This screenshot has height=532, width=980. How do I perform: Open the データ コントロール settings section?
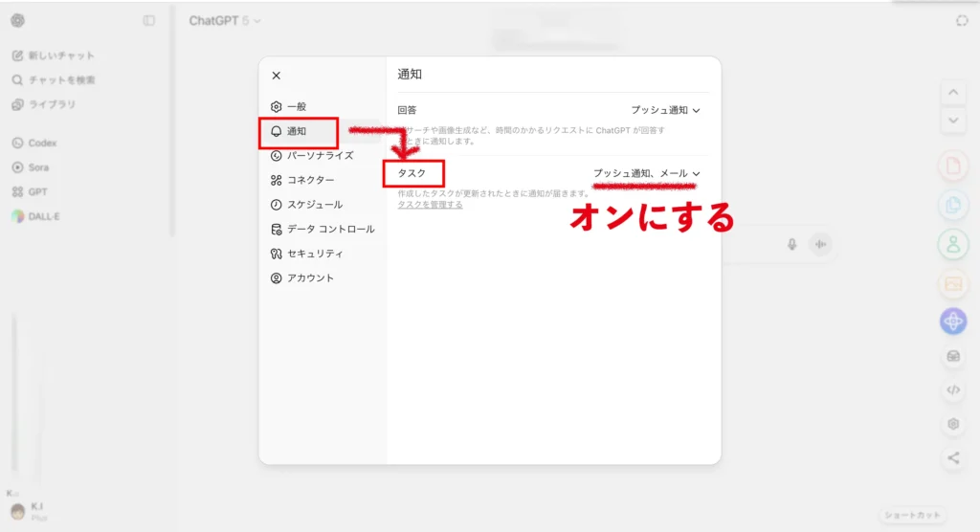pos(323,229)
